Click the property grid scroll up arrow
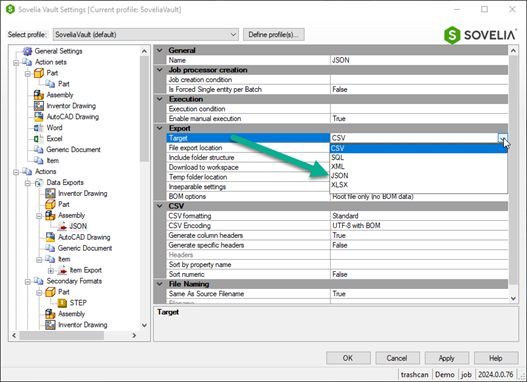527x382 pixels. (x=513, y=51)
